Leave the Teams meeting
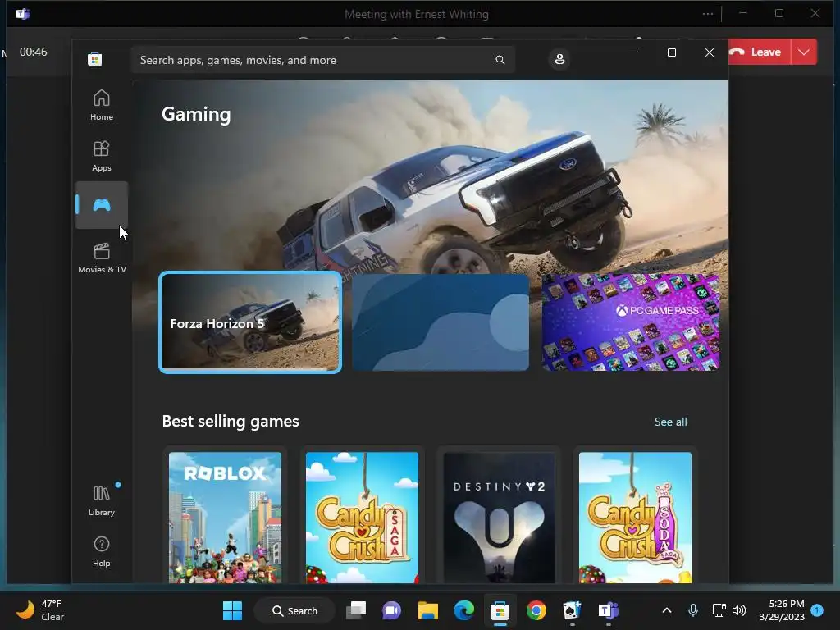 (x=759, y=52)
